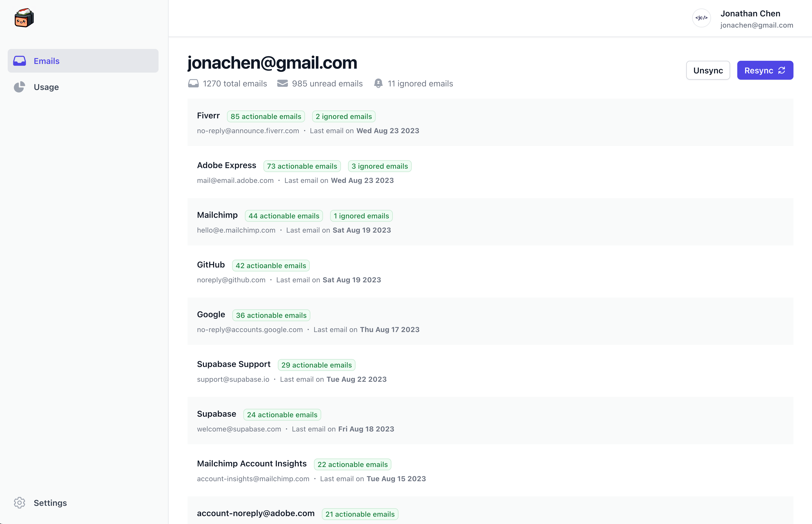Click 22 actionable emails badge
This screenshot has height=524, width=812.
coord(353,464)
